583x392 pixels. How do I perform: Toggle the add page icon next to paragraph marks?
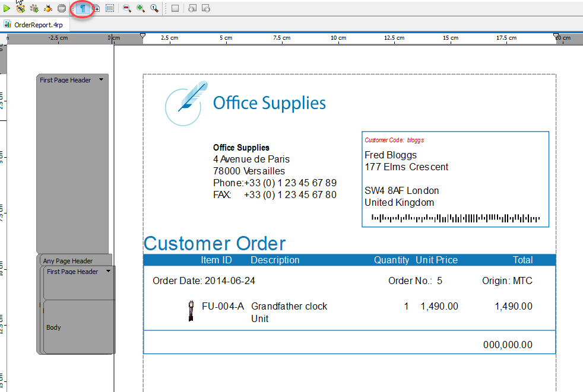(x=96, y=8)
